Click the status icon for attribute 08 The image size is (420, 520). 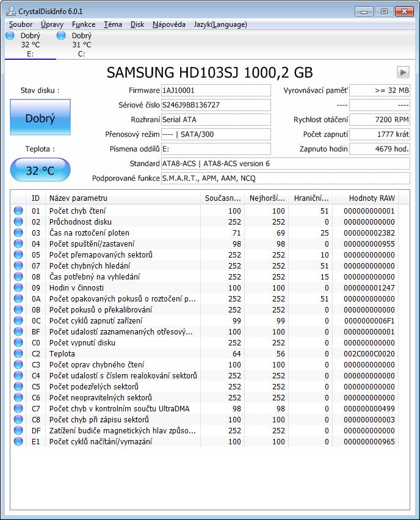[18, 276]
